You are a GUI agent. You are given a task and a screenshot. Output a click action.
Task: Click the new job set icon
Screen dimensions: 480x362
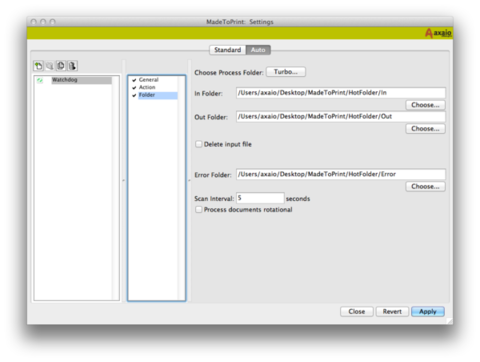[x=38, y=66]
